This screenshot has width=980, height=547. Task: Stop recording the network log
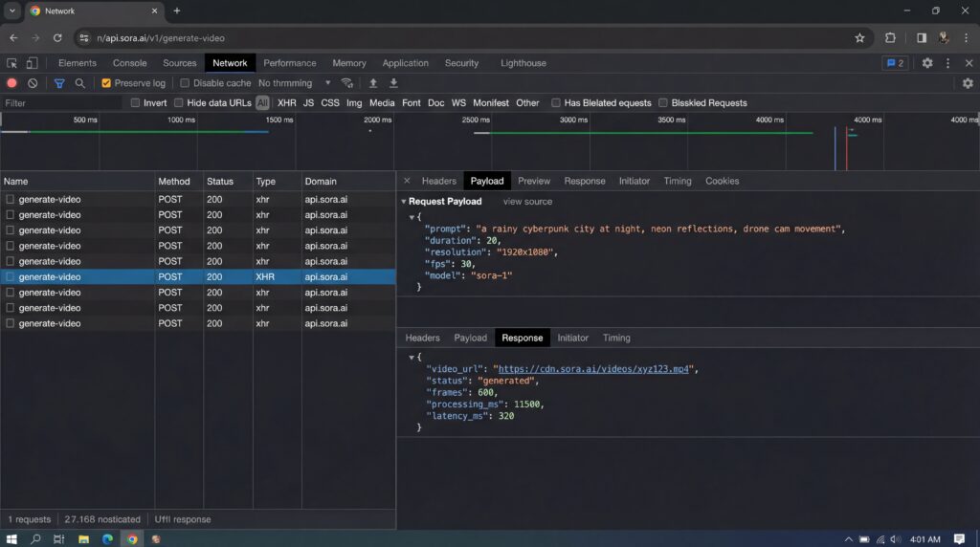coord(11,83)
